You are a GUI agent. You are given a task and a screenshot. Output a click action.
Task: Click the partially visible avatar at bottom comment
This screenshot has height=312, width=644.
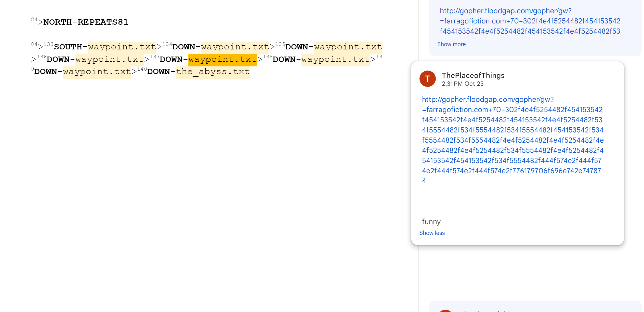[x=445, y=310]
